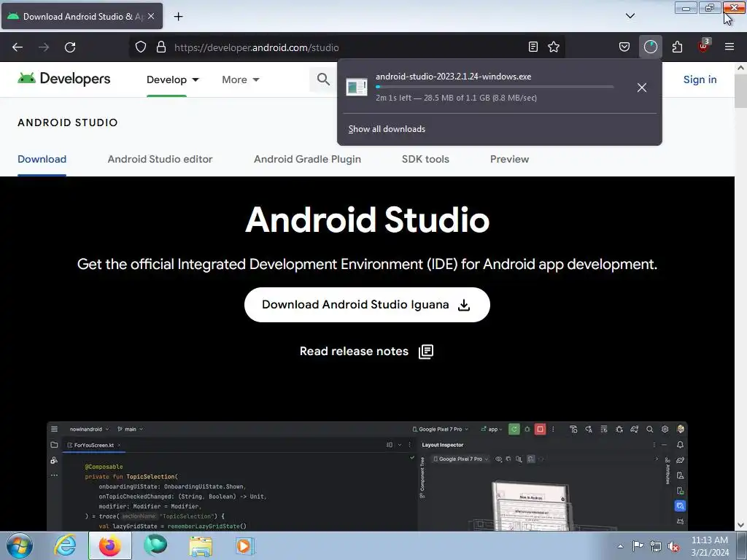Switch to Android Studio editor tab
This screenshot has height=560, width=747.
coord(160,159)
